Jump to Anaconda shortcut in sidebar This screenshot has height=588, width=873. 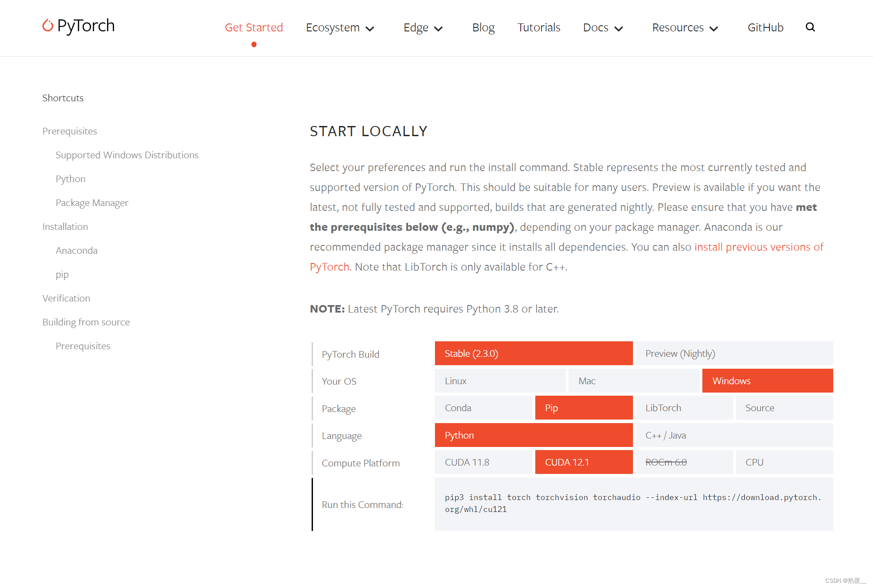pyautogui.click(x=76, y=251)
